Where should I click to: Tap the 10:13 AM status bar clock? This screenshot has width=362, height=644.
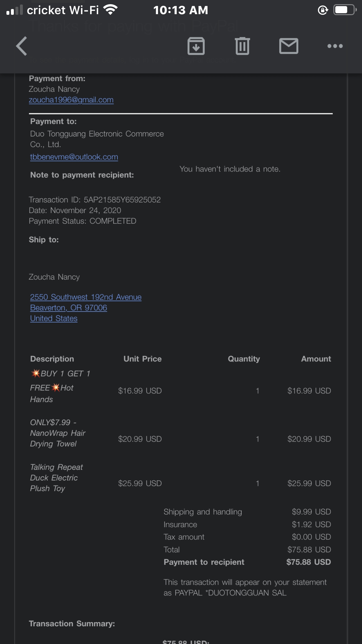tap(181, 10)
